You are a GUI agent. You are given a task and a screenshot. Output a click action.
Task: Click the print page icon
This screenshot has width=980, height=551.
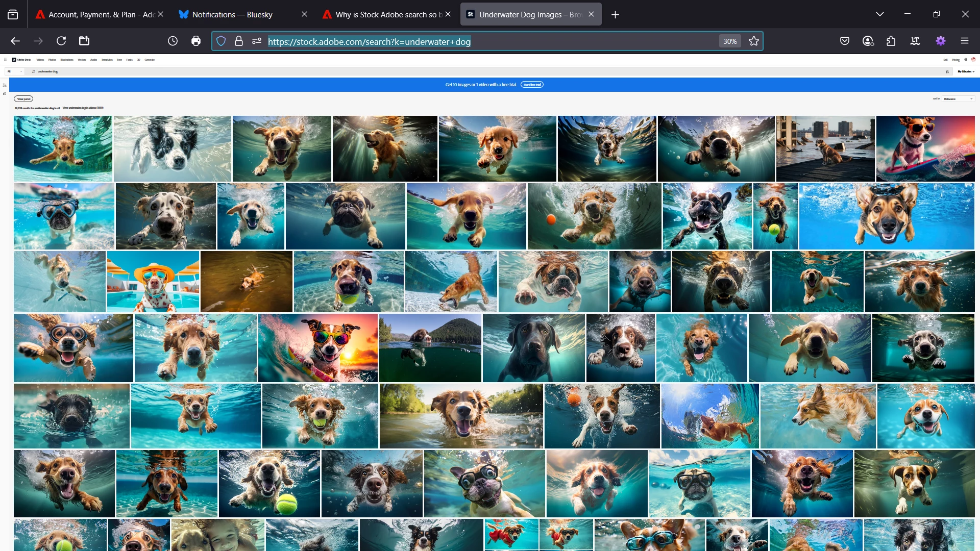(x=196, y=41)
